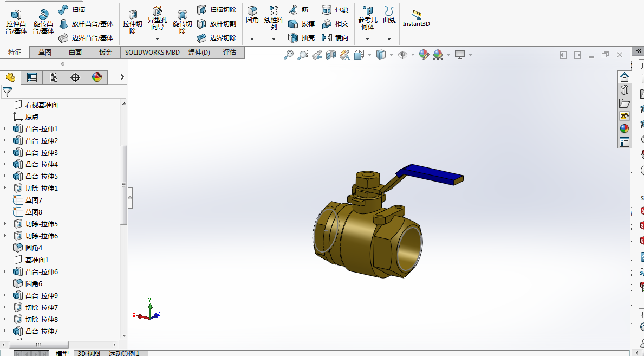Expand the 凸台-拉伸1 feature
Viewport: 644px width, 356px height.
[x=4, y=128]
